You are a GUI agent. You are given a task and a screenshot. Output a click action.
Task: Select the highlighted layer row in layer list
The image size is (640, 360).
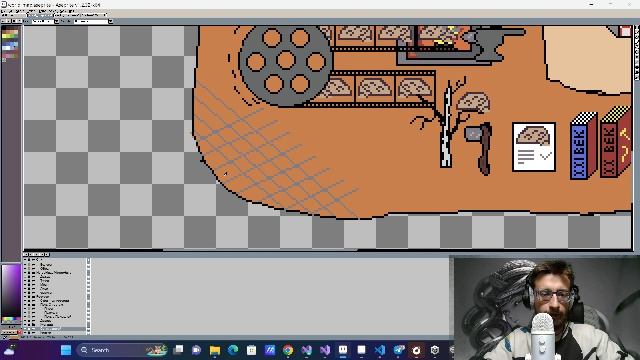[x=54, y=329]
